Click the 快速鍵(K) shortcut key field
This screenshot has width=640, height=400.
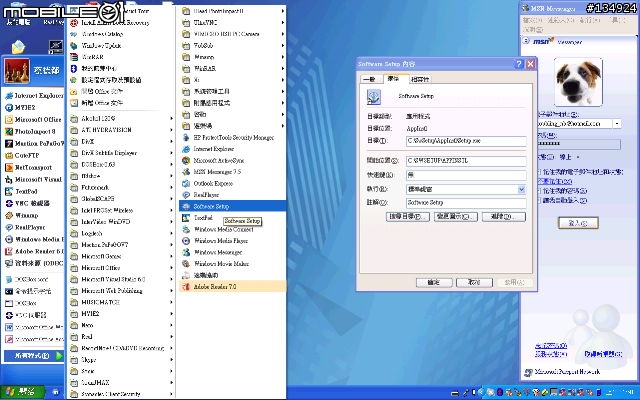tap(466, 175)
